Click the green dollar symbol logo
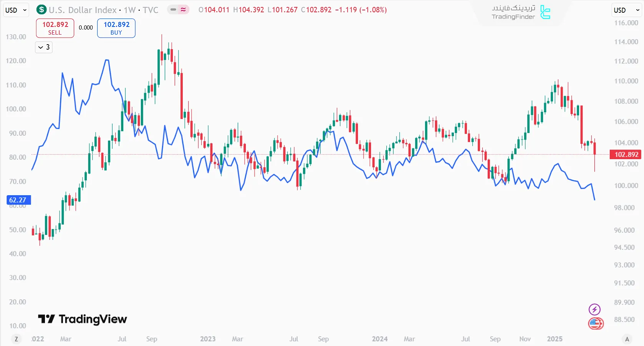The height and width of the screenshot is (346, 644). (41, 10)
